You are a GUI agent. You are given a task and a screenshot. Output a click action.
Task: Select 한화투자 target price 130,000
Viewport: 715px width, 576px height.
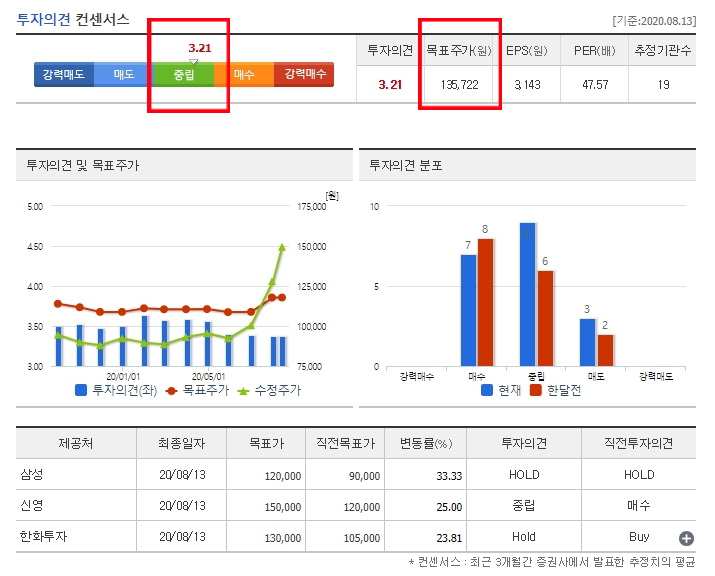(x=283, y=538)
